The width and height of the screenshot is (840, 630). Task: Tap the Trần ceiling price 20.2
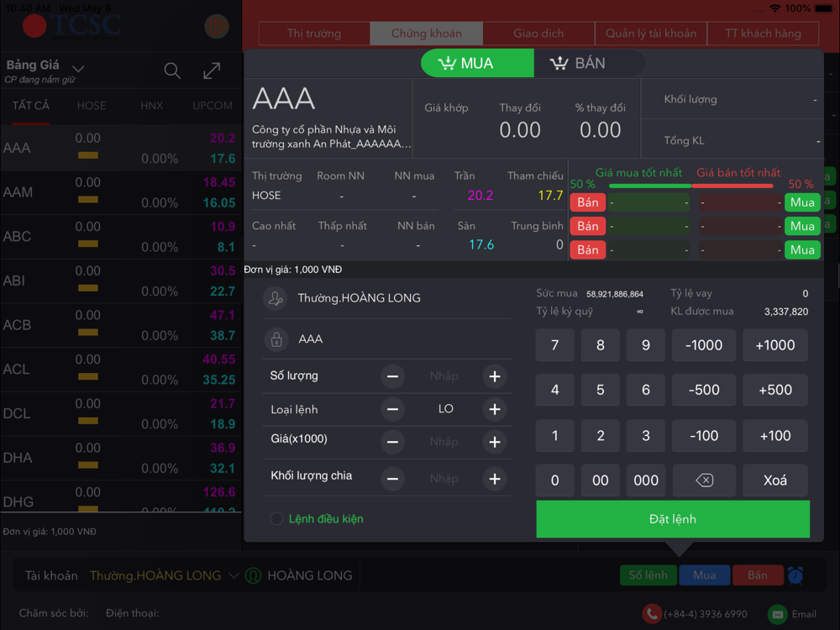(x=480, y=196)
